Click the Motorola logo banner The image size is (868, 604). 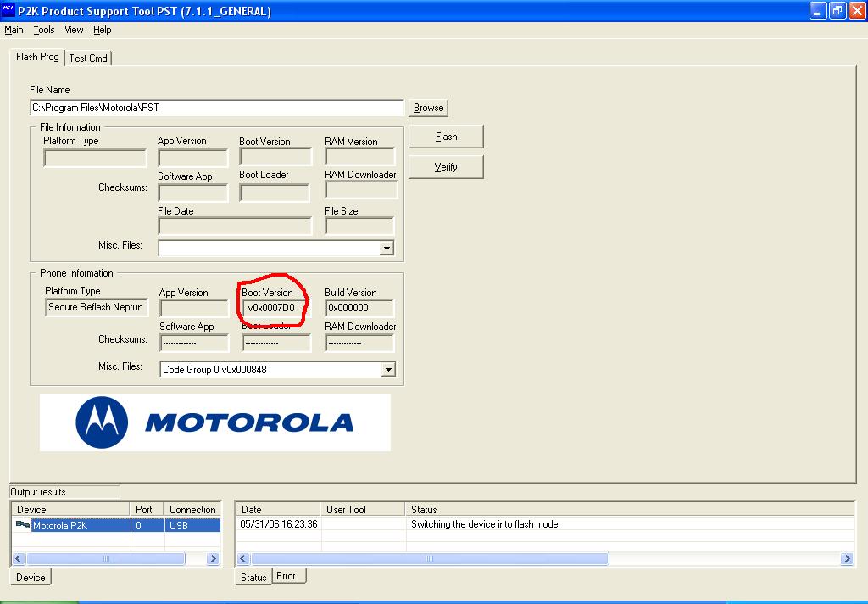tap(214, 422)
